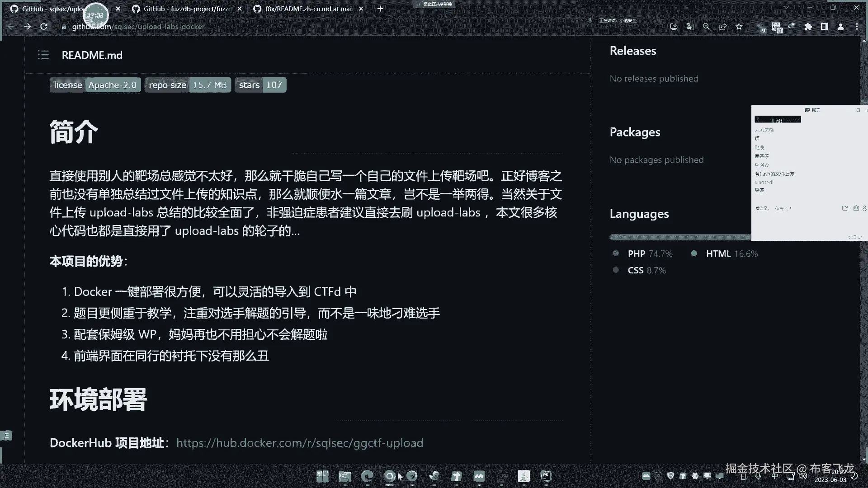Screen dimensions: 868x488
Task: Open the DockerHub ggctf-upload link
Action: (x=299, y=443)
